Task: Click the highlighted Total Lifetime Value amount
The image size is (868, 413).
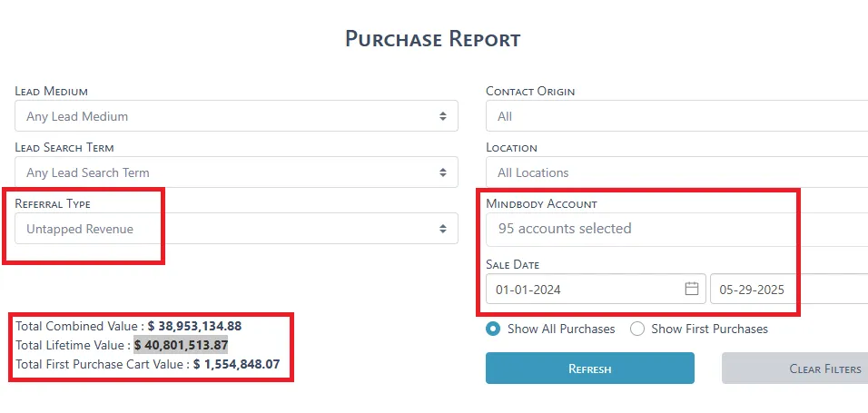Action: [x=181, y=345]
